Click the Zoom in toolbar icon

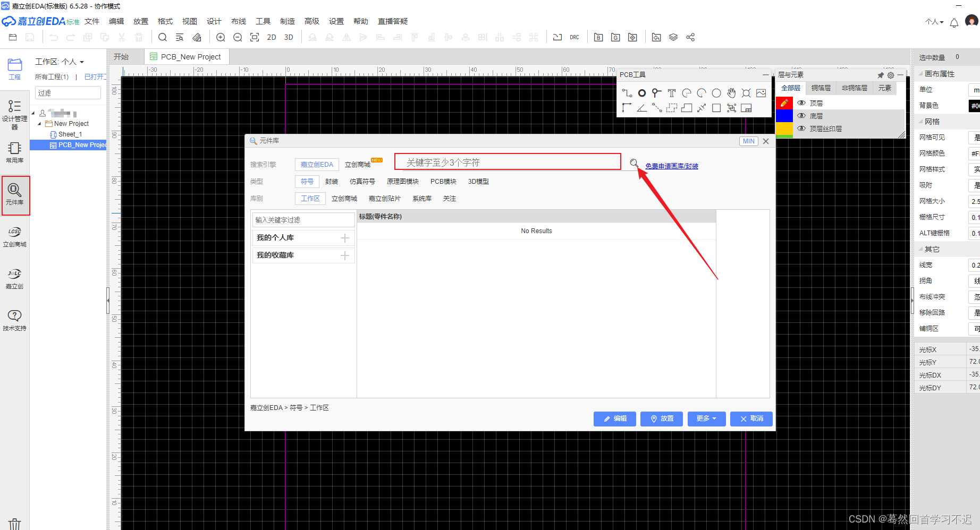pyautogui.click(x=221, y=37)
